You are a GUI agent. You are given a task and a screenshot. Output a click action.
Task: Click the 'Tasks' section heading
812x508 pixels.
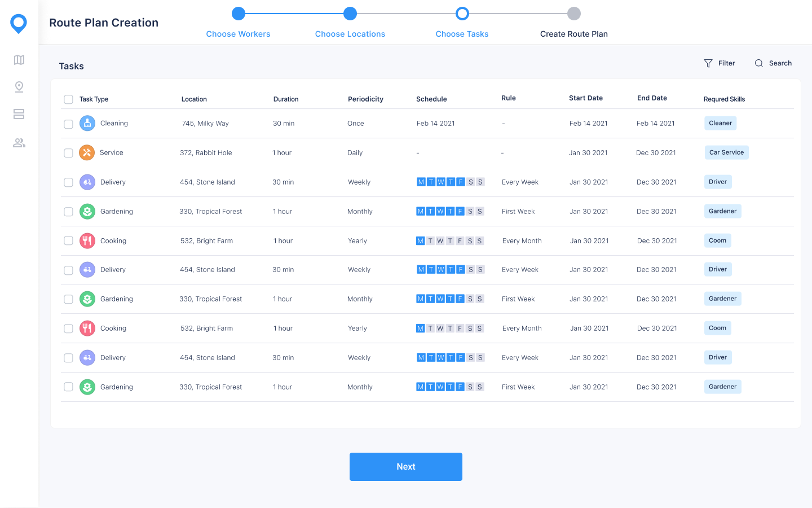[71, 66]
